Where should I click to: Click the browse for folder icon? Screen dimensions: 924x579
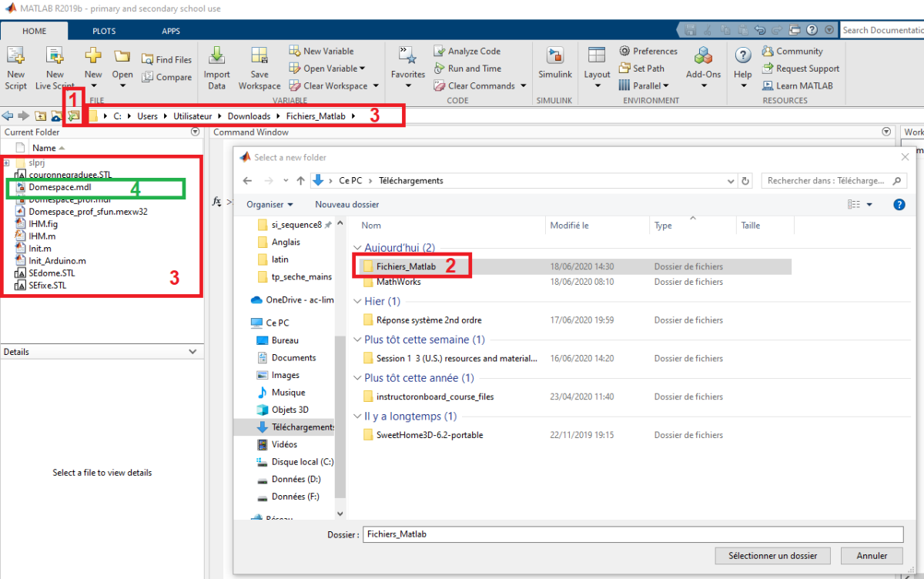coord(73,116)
